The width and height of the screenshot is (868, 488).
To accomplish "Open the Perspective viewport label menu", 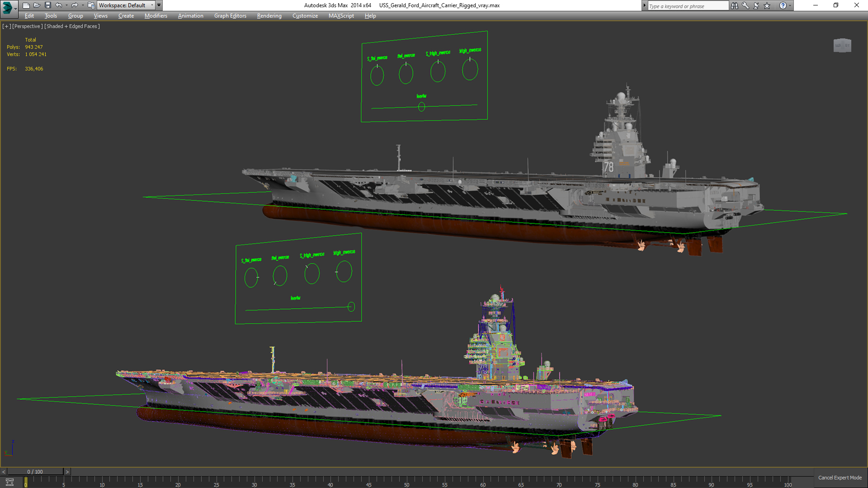I will [x=28, y=26].
